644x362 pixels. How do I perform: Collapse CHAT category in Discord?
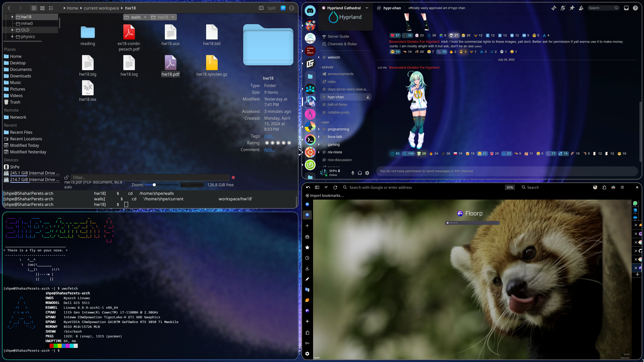point(324,122)
